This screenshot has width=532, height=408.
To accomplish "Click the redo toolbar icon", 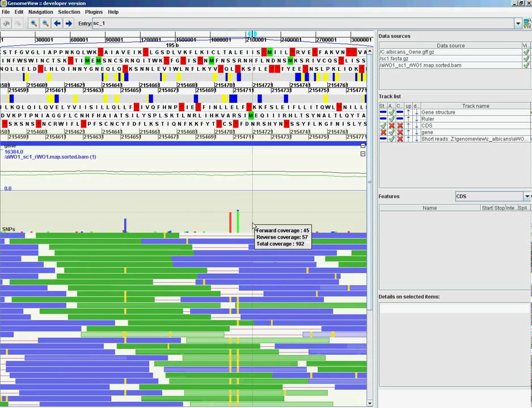I will click(18, 23).
